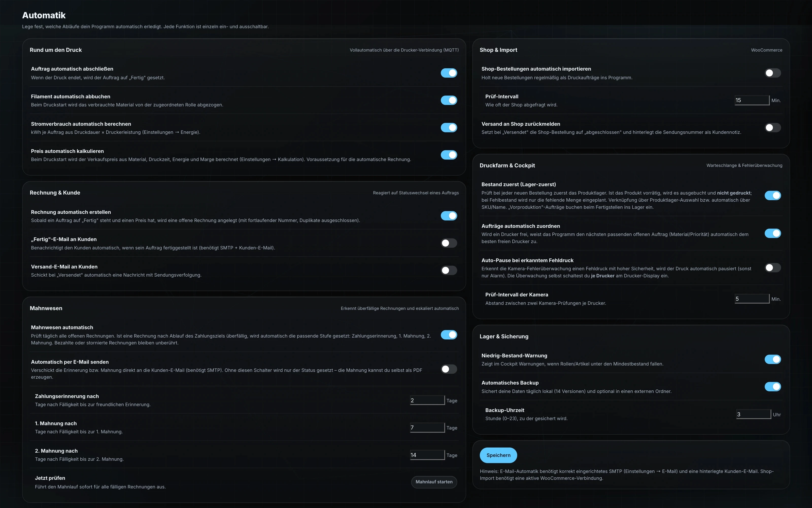Screen dimensions: 812x508
Task: Click the 'WooCommerce' label
Action: click(x=766, y=50)
